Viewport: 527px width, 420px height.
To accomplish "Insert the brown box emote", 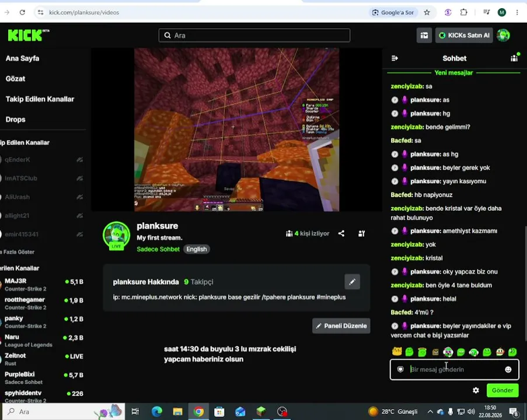I will click(x=435, y=352).
